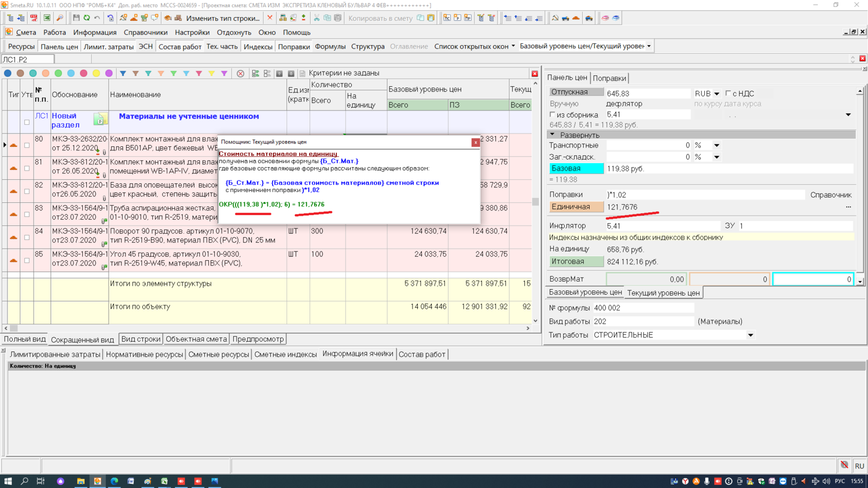Click the green refresh arrows icon
The height and width of the screenshot is (488, 868).
(x=87, y=18)
